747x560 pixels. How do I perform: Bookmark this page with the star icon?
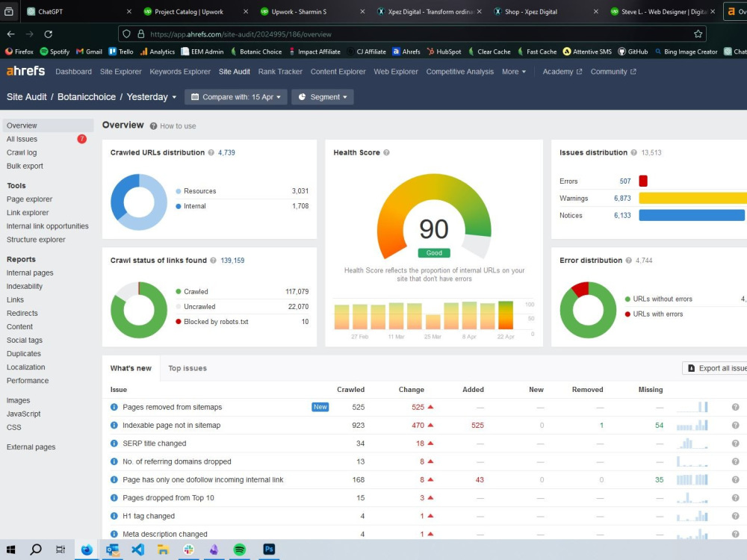[x=698, y=34]
